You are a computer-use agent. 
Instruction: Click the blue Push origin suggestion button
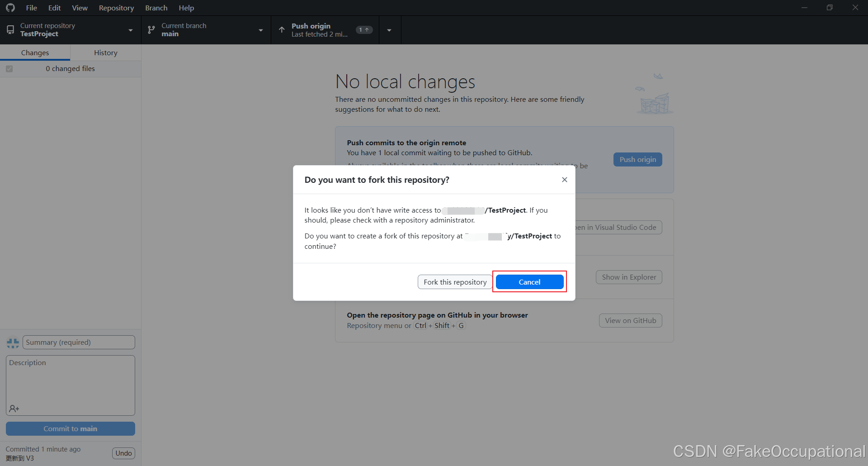[637, 159]
